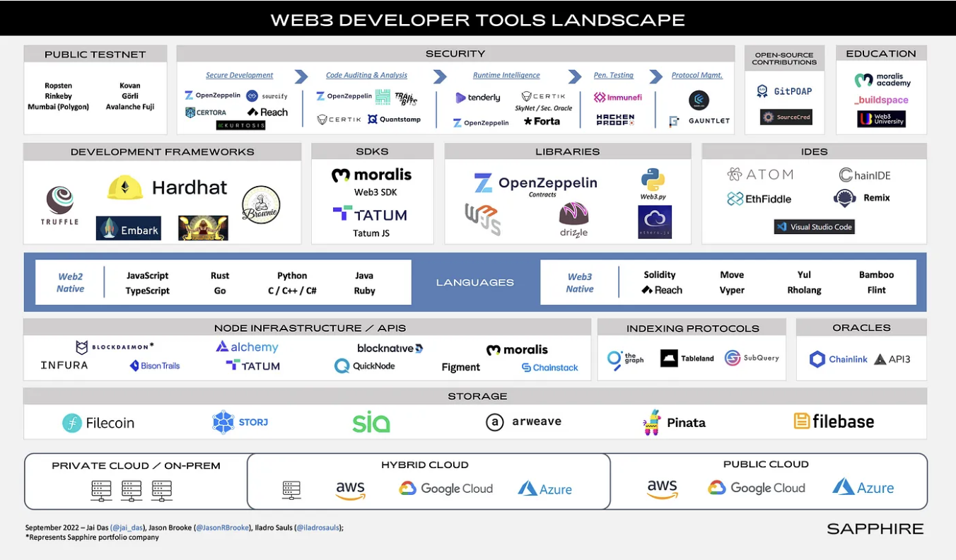
Task: Select The Graph indexing logo
Action: 625,359
